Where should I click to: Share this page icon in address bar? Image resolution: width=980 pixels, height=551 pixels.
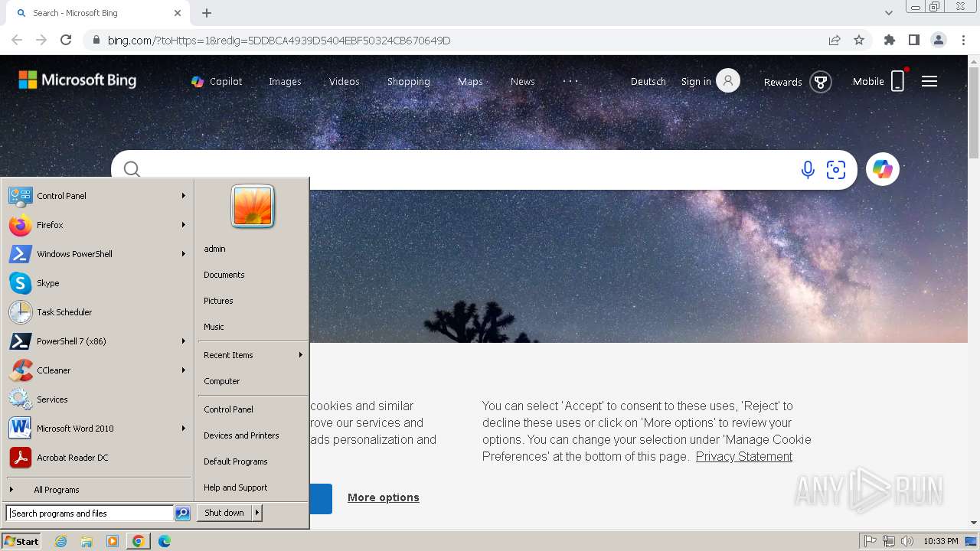click(x=835, y=40)
